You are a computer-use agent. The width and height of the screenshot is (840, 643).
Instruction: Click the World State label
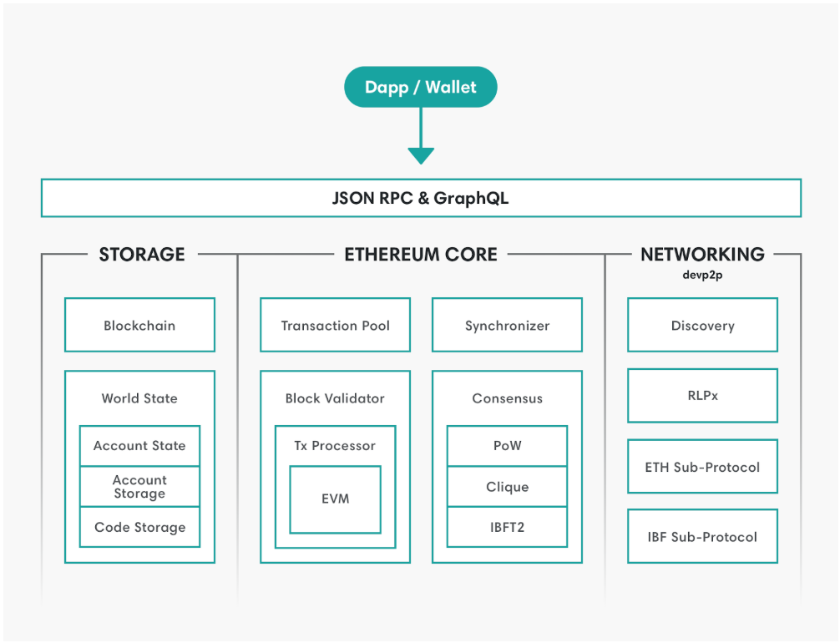pos(139,398)
